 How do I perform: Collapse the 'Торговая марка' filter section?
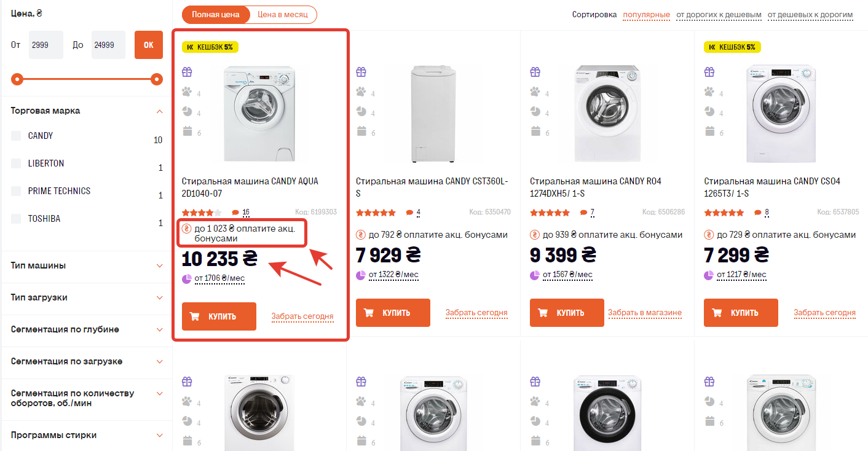[x=159, y=111]
